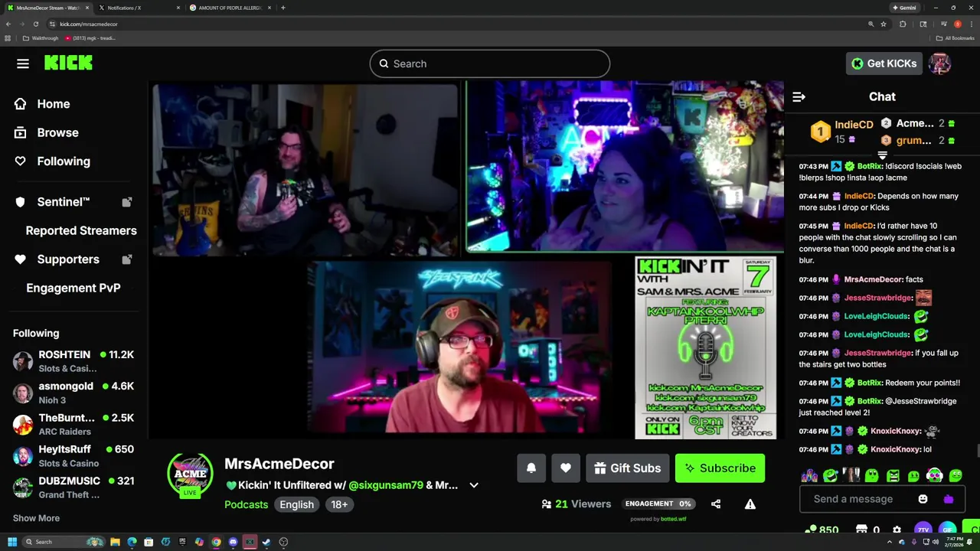Image resolution: width=980 pixels, height=551 pixels.
Task: Toggle follow heart button
Action: point(566,468)
